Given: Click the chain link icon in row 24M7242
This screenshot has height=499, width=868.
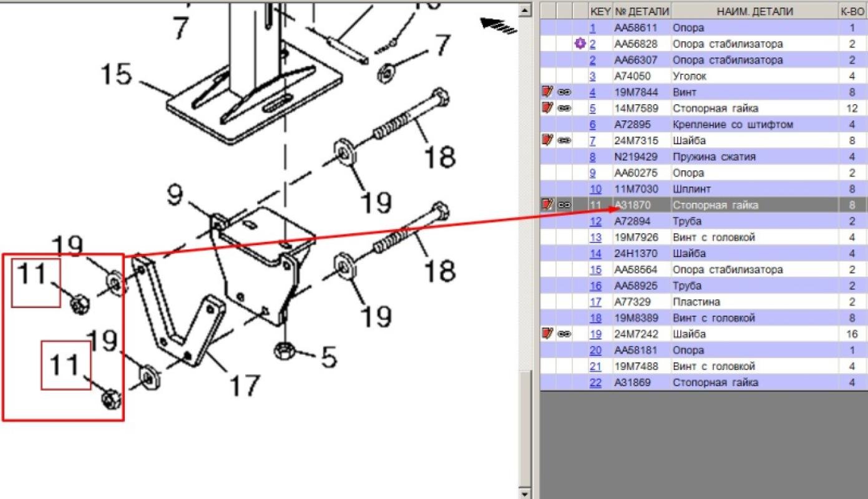Looking at the screenshot, I should click(x=565, y=334).
